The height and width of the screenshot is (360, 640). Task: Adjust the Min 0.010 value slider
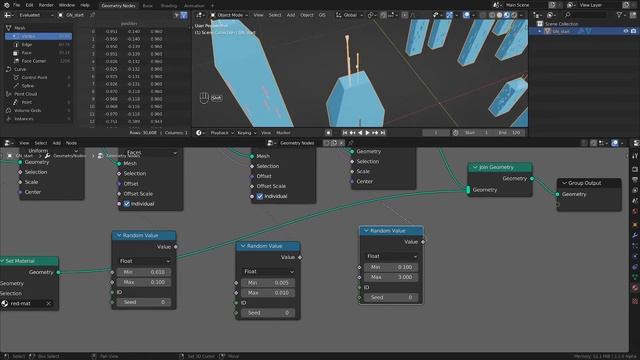(x=144, y=272)
